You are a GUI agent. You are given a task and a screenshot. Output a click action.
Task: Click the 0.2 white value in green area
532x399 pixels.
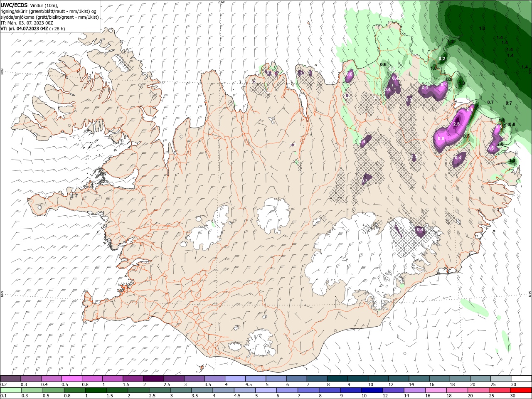tap(442, 59)
